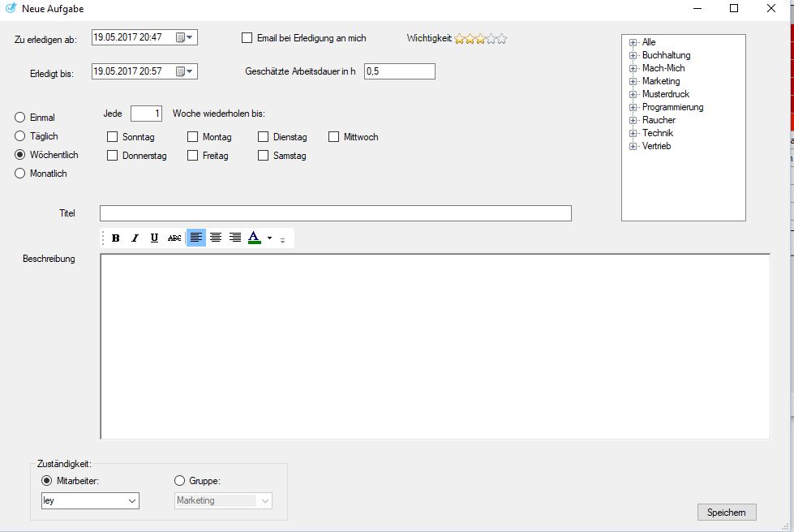Align description text left

click(x=196, y=238)
